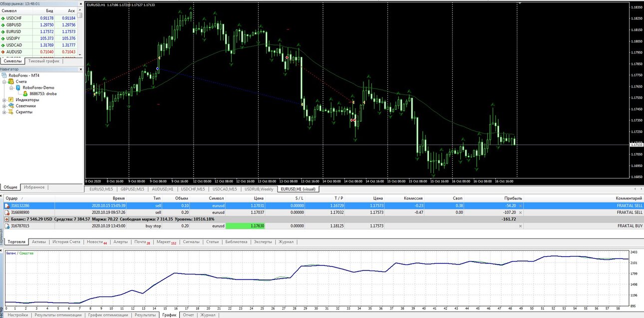Click the order icon for sell order 316698900
The image size is (644, 318).
coord(7,212)
